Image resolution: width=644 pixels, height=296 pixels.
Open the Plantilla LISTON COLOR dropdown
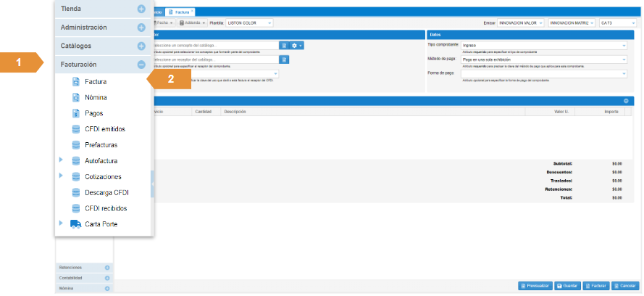pos(249,22)
